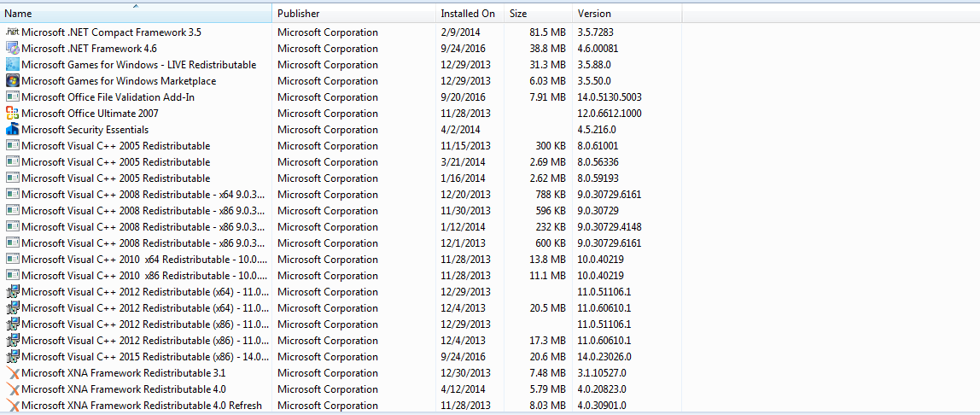Select Microsoft Games for Windows Marketplace name
The image size is (980, 415).
tap(119, 80)
